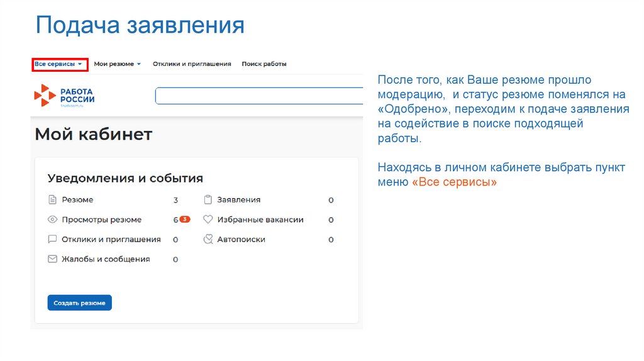Open the "Резюме" notifications link
This screenshot has width=644, height=361.
click(x=77, y=200)
